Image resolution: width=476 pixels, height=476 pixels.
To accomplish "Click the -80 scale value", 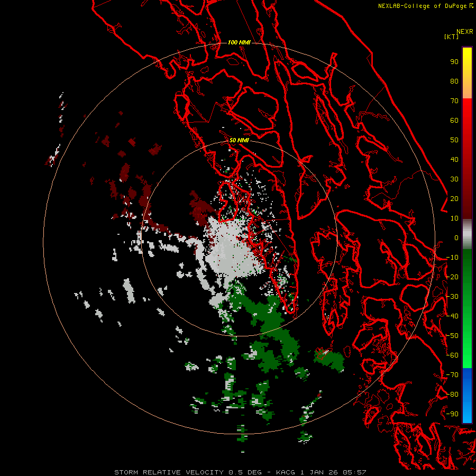I will tap(452, 395).
